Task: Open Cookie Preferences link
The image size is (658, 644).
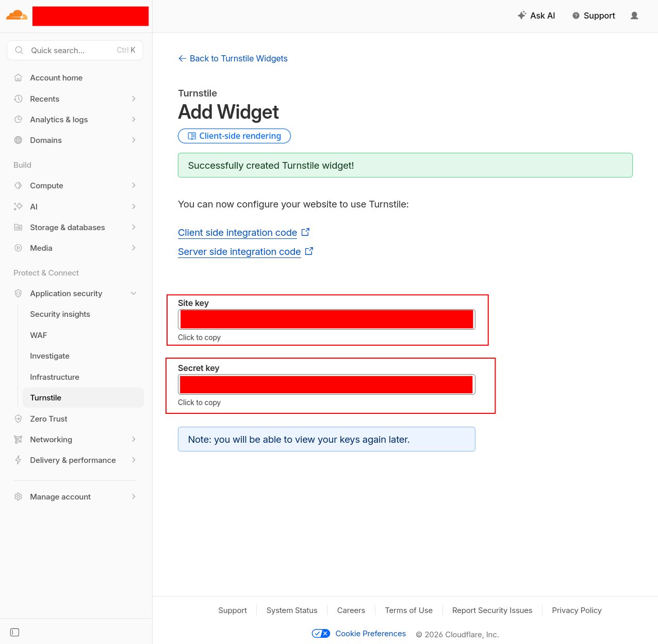Action: click(x=370, y=634)
